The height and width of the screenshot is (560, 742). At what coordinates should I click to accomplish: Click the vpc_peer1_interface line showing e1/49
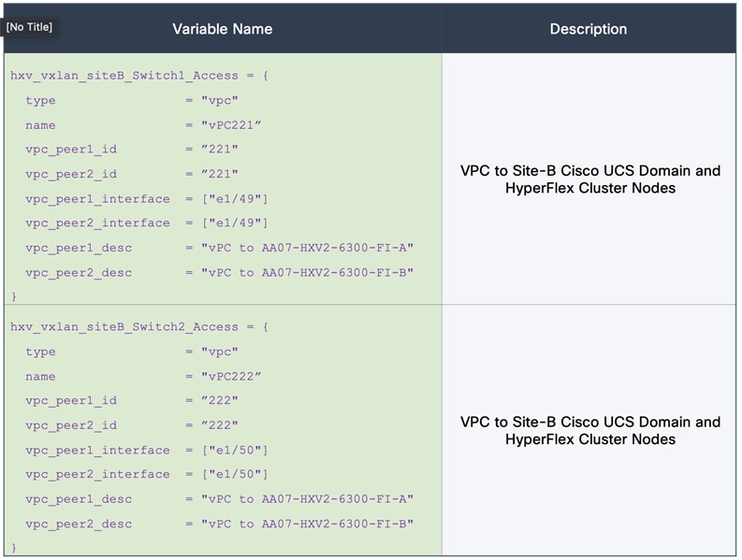click(x=147, y=198)
